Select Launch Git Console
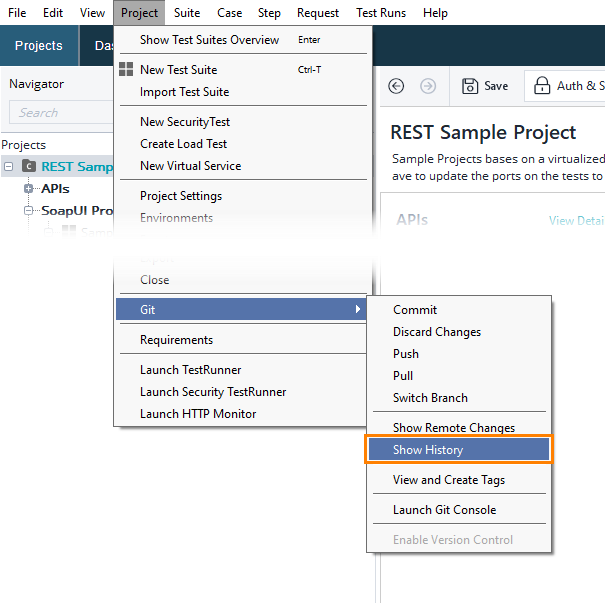This screenshot has height=603, width=605. (x=459, y=510)
